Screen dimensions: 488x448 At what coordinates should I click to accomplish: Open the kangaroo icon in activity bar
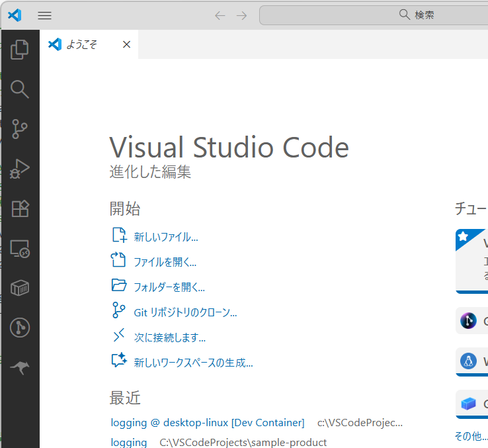(20, 368)
